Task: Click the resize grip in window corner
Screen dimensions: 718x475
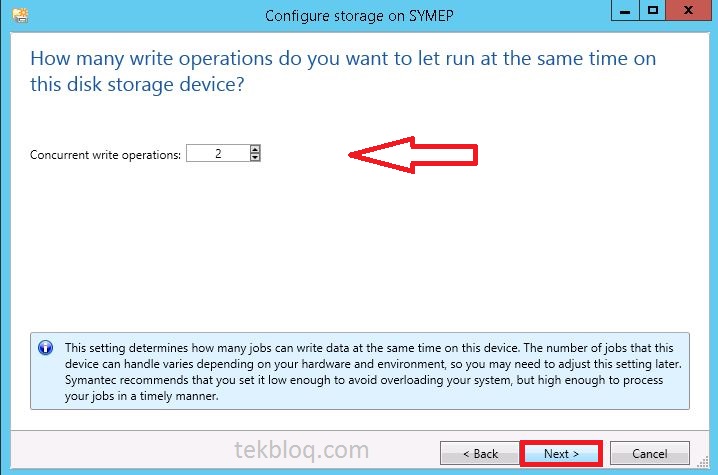Action: coord(703,463)
